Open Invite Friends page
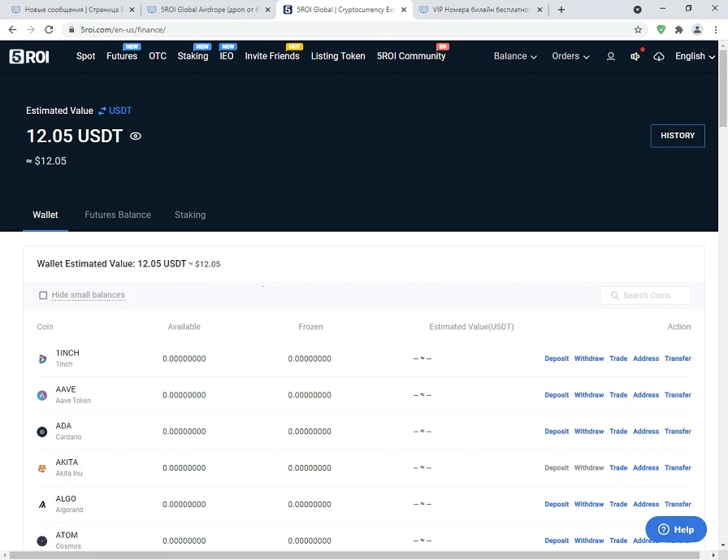 [272, 56]
